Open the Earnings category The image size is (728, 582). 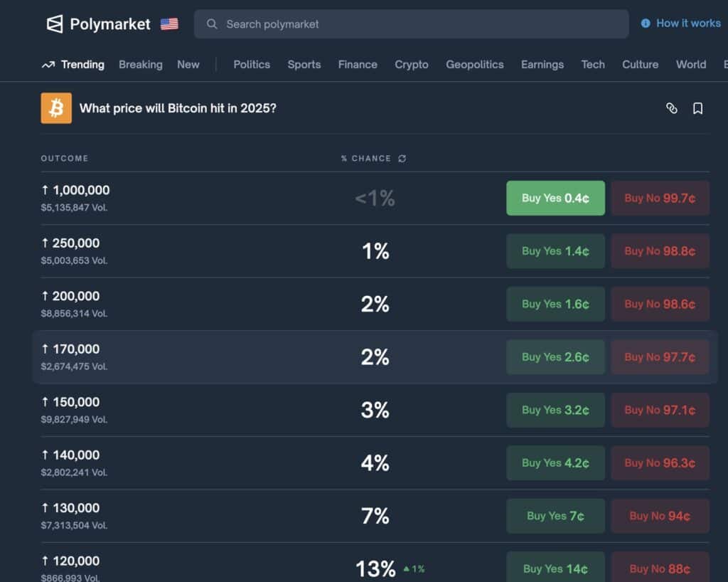pos(542,65)
